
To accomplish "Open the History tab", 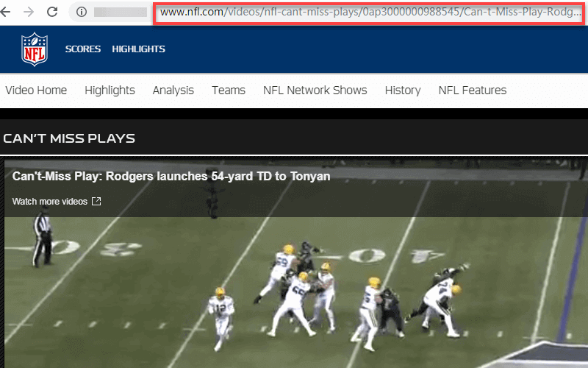I will point(403,91).
